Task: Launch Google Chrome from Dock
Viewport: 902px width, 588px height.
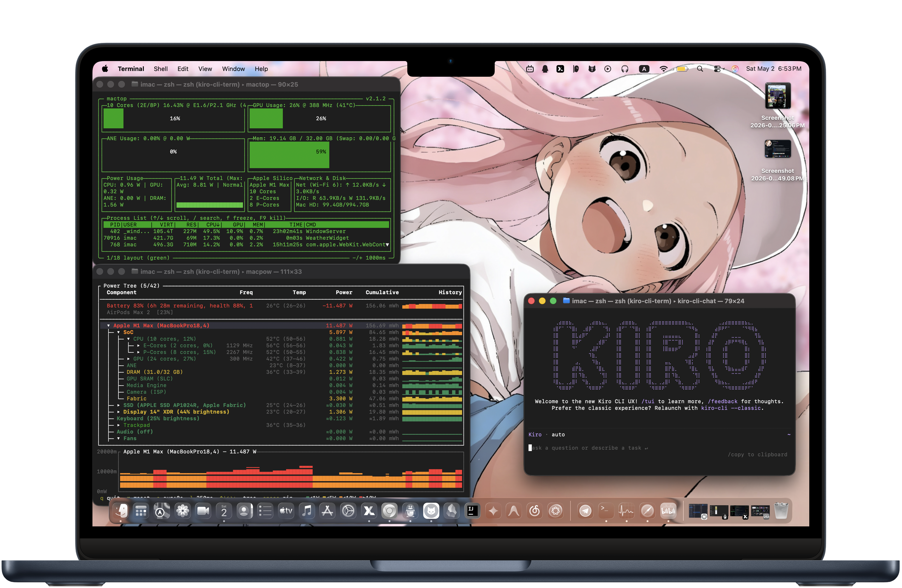Action: (390, 511)
